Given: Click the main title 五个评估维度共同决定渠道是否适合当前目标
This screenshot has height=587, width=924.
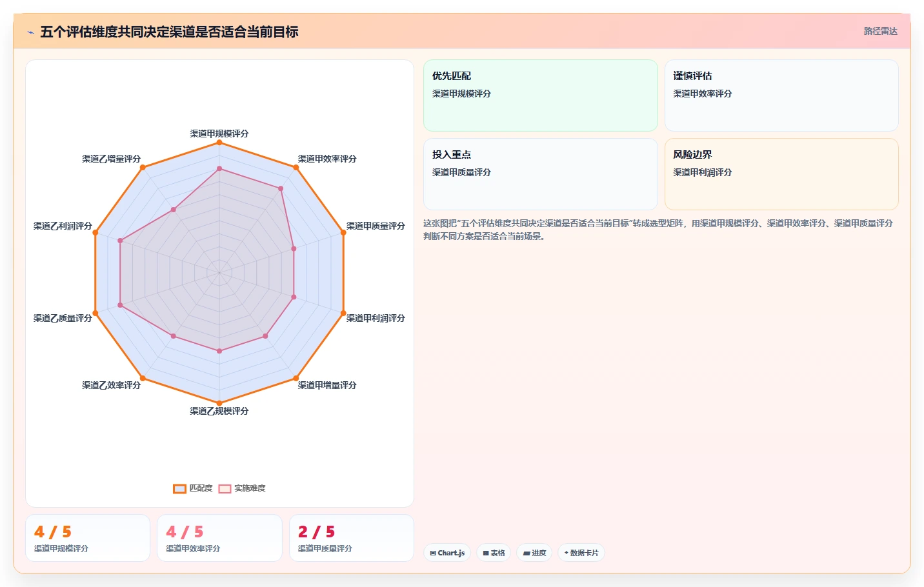Looking at the screenshot, I should pos(169,32).
